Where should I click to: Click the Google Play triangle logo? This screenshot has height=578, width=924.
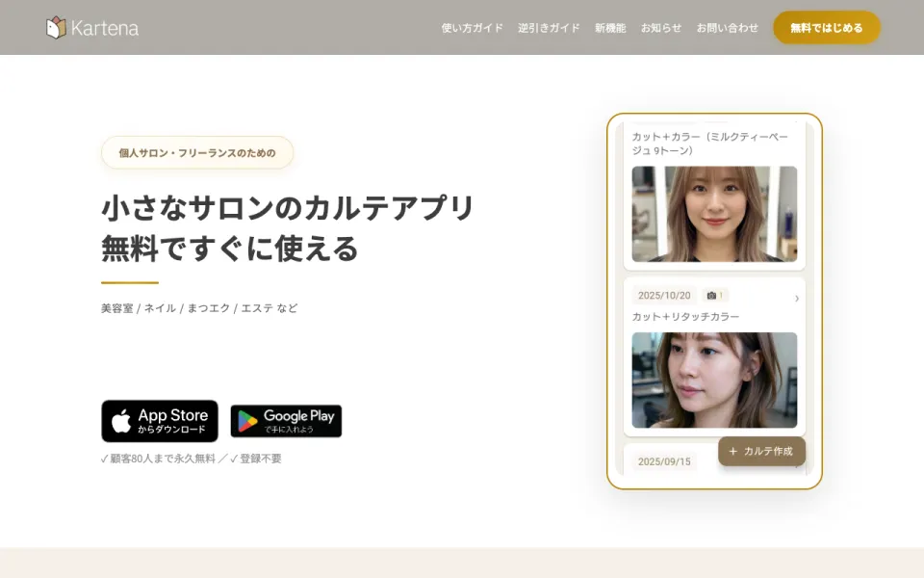(x=247, y=422)
